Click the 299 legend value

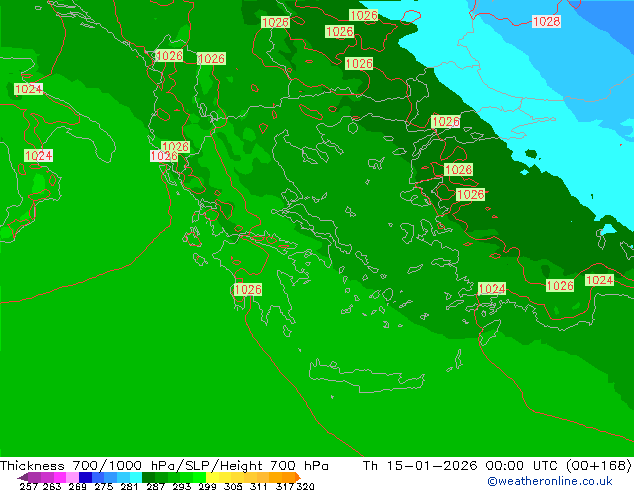coord(207,486)
